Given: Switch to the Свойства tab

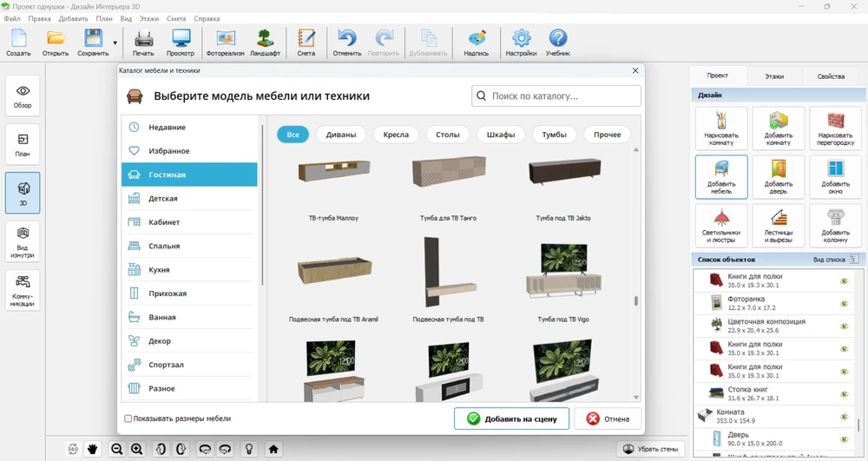Looking at the screenshot, I should coord(831,76).
